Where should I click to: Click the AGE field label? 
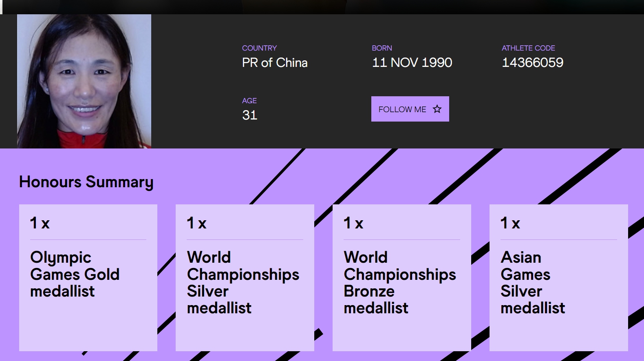click(x=249, y=101)
